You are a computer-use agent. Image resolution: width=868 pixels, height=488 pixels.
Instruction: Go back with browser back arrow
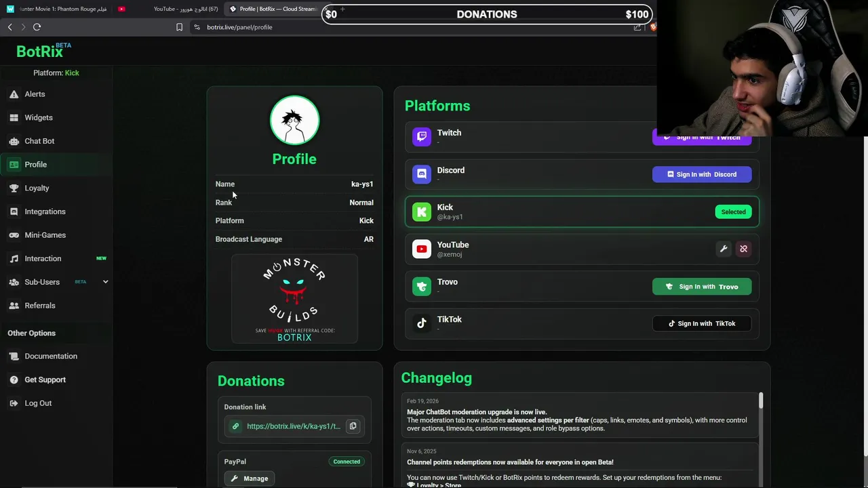[x=10, y=27]
